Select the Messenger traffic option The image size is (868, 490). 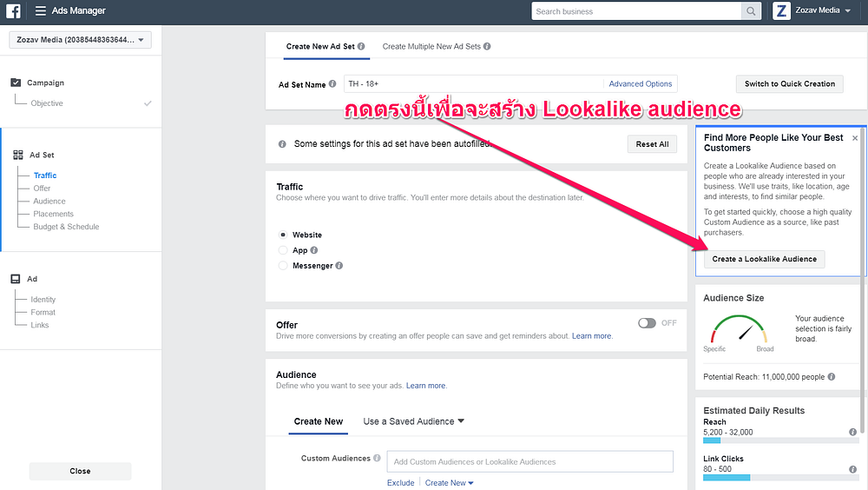[x=283, y=266]
